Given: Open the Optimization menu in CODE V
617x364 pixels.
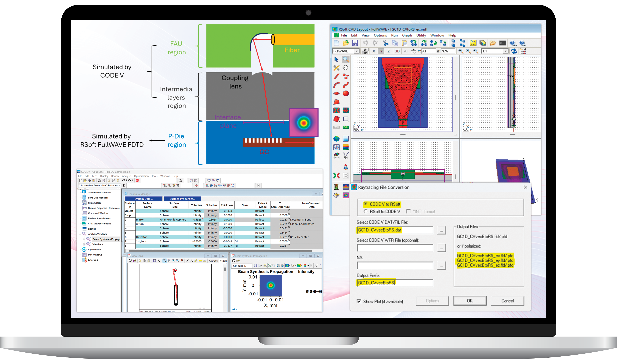Looking at the screenshot, I should pyautogui.click(x=141, y=176).
